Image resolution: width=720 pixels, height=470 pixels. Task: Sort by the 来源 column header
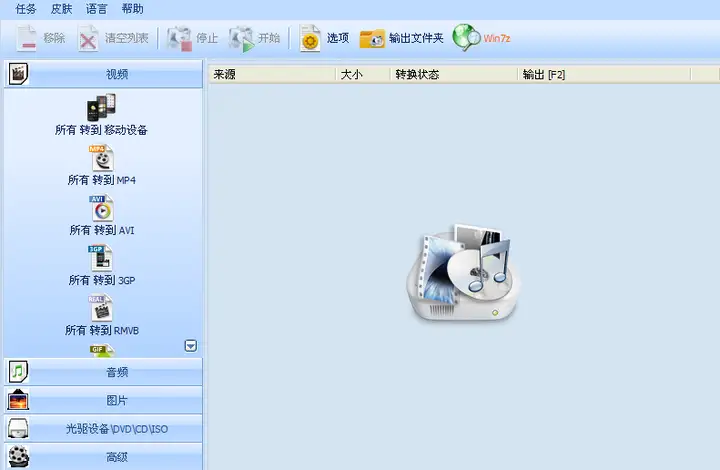[273, 74]
